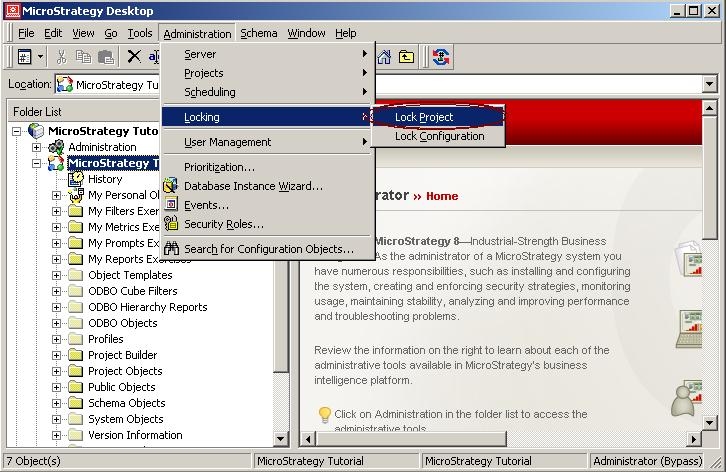Expand the Public Objects folder
The height and width of the screenshot is (472, 726).
pos(56,387)
